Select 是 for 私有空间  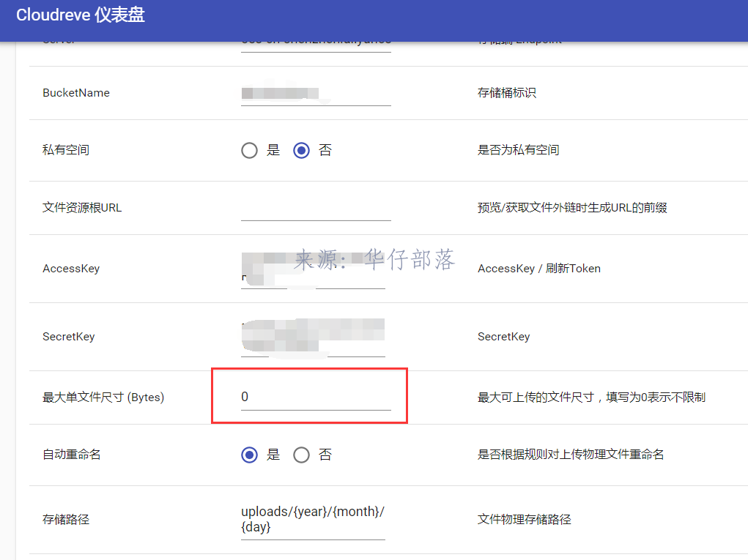click(x=250, y=150)
